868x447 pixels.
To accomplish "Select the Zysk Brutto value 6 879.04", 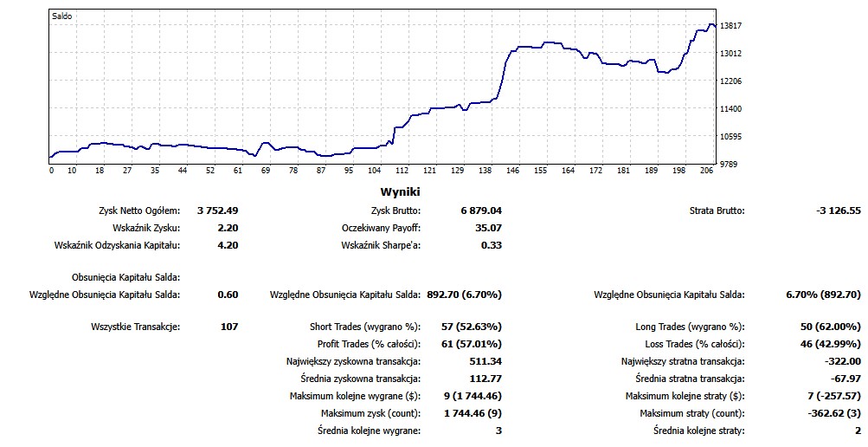I will (x=480, y=211).
